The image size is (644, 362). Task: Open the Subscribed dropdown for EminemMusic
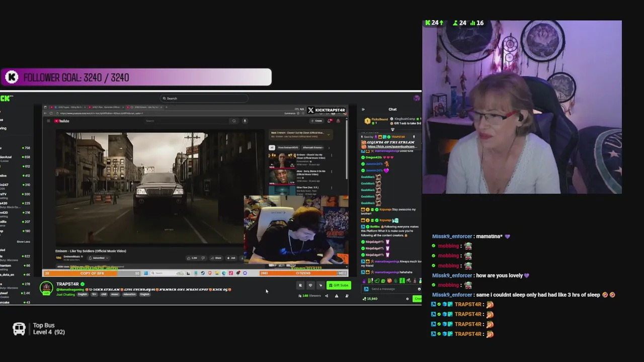click(x=99, y=258)
